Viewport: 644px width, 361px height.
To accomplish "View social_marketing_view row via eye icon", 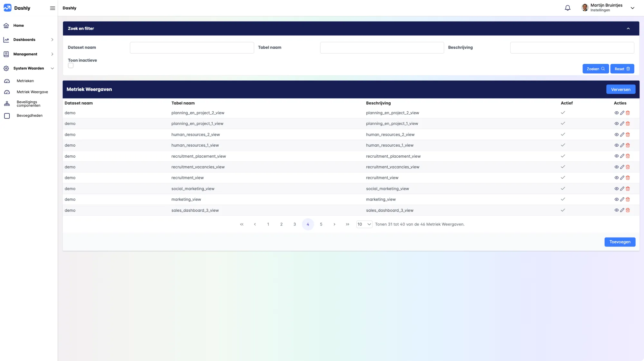I will (x=616, y=189).
